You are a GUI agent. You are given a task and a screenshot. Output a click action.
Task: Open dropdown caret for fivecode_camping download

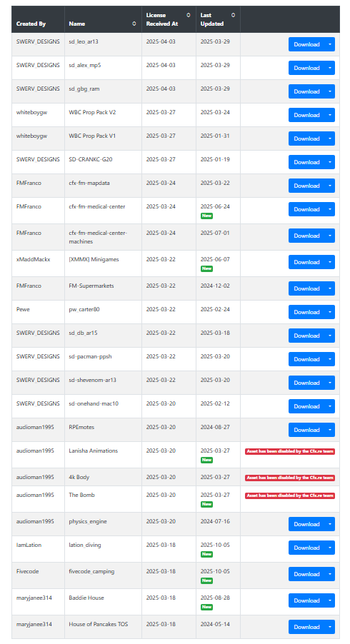coord(330,574)
